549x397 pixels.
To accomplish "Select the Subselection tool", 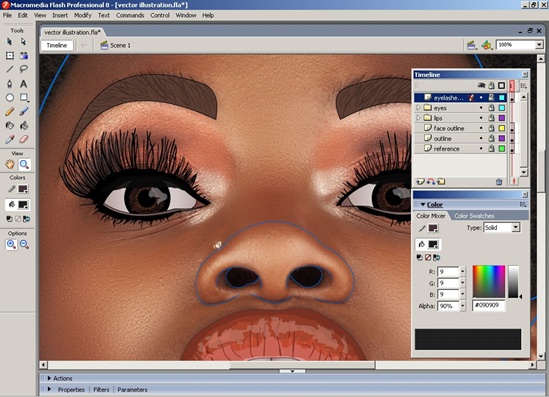I will (23, 42).
